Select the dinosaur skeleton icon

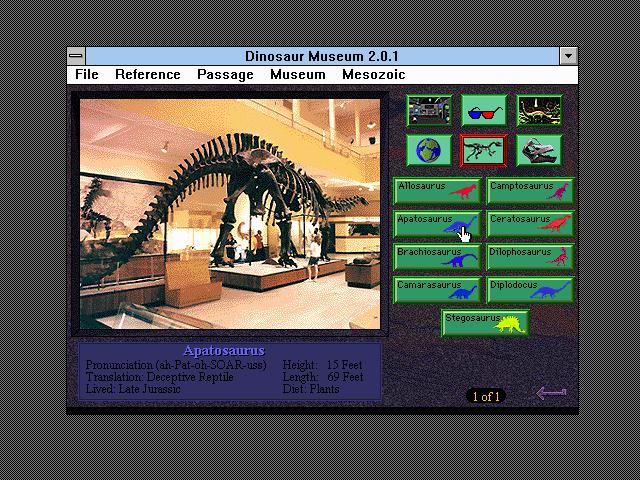(484, 150)
